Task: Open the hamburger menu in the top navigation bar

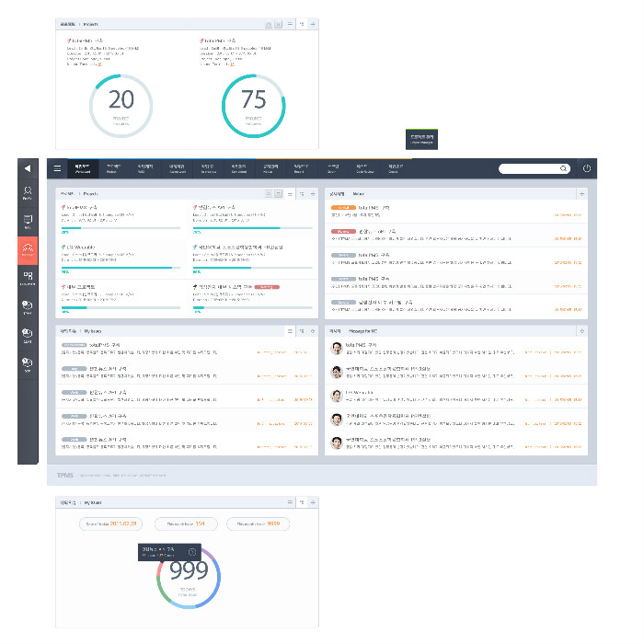Action: point(57,169)
